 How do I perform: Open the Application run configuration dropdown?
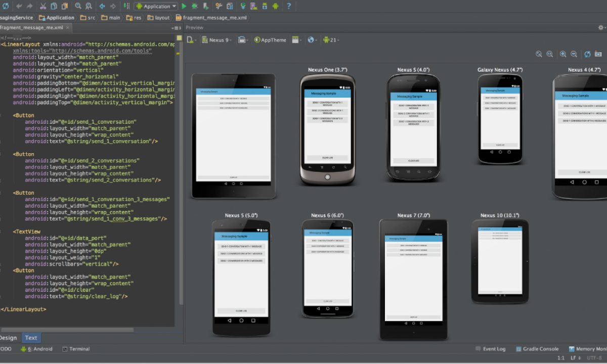click(x=156, y=6)
